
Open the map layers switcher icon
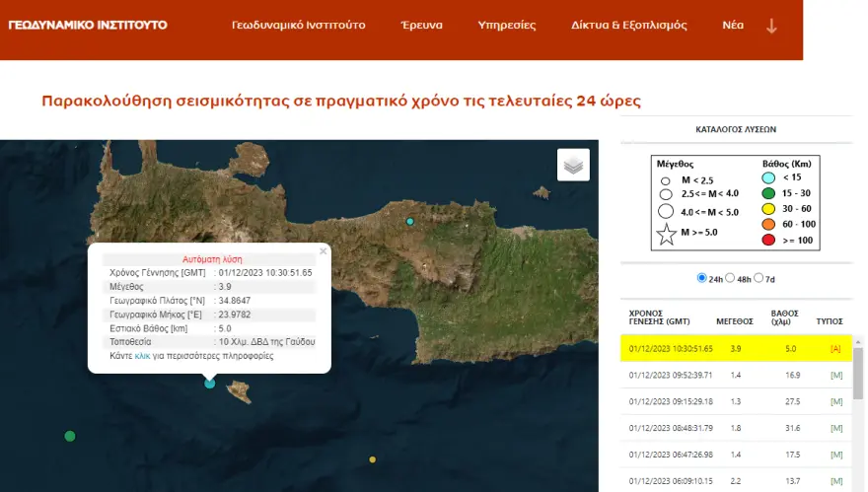(573, 165)
